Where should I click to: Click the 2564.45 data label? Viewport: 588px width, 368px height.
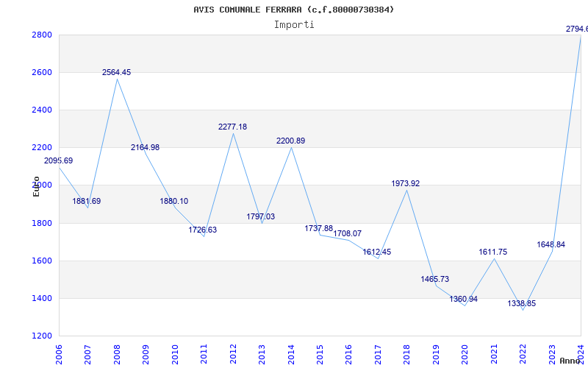tap(117, 72)
